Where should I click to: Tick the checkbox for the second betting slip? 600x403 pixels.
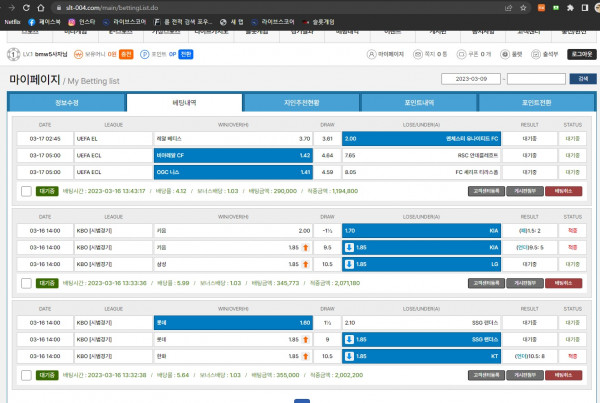click(24, 283)
